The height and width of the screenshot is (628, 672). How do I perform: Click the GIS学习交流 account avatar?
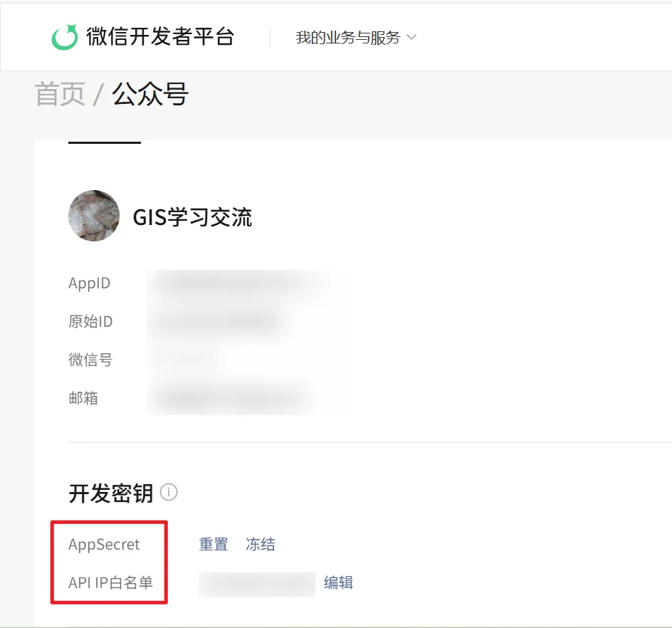(94, 216)
